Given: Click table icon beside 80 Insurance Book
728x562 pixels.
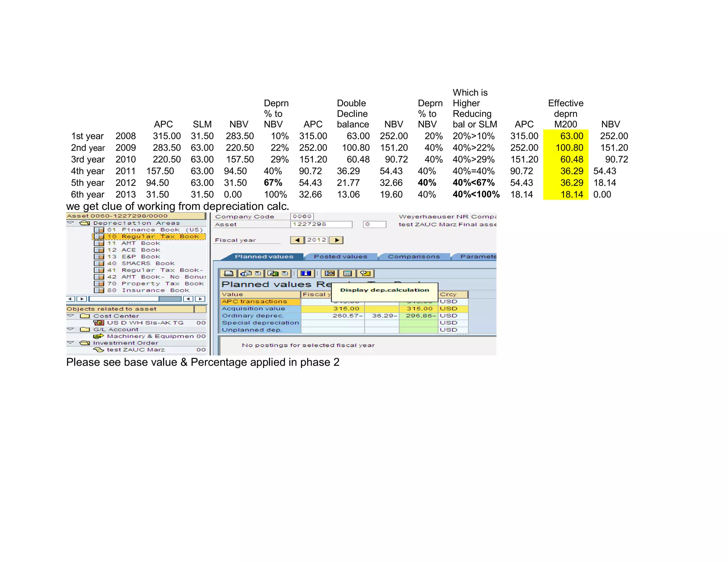Looking at the screenshot, I should tap(99, 291).
